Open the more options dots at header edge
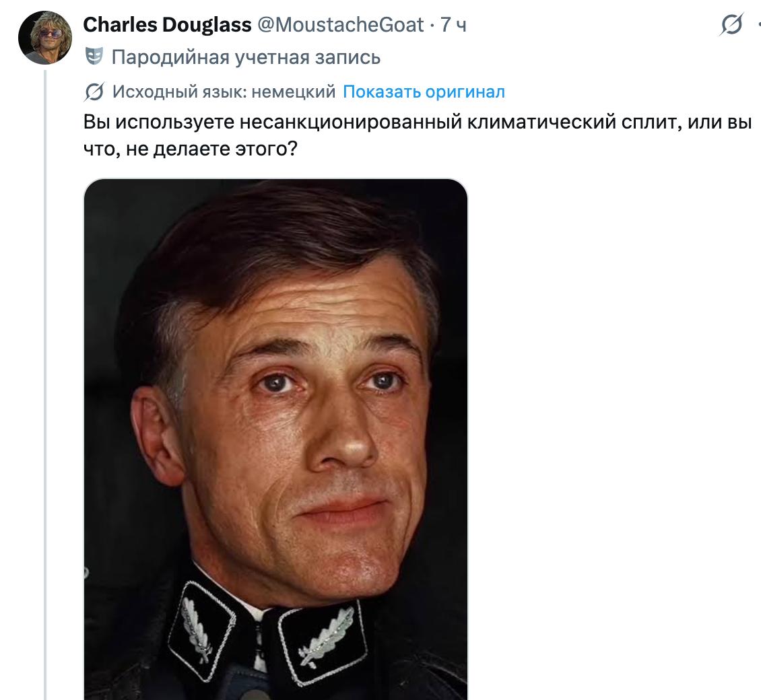The width and height of the screenshot is (761, 700). (758, 24)
